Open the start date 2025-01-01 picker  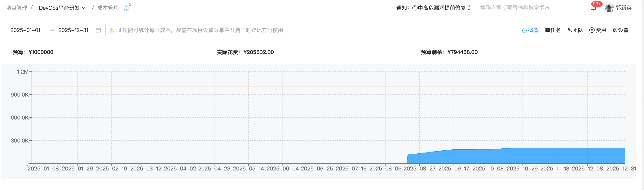(x=25, y=30)
